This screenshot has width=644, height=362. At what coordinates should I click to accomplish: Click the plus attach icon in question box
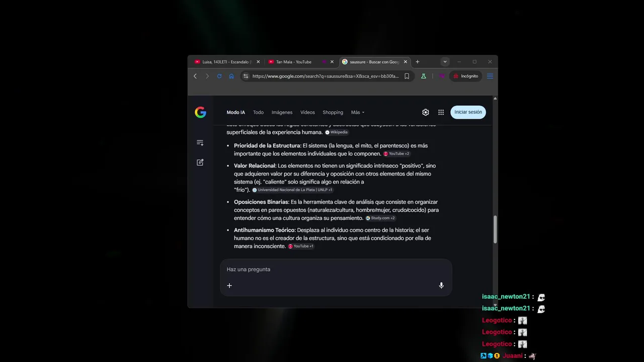click(x=229, y=286)
